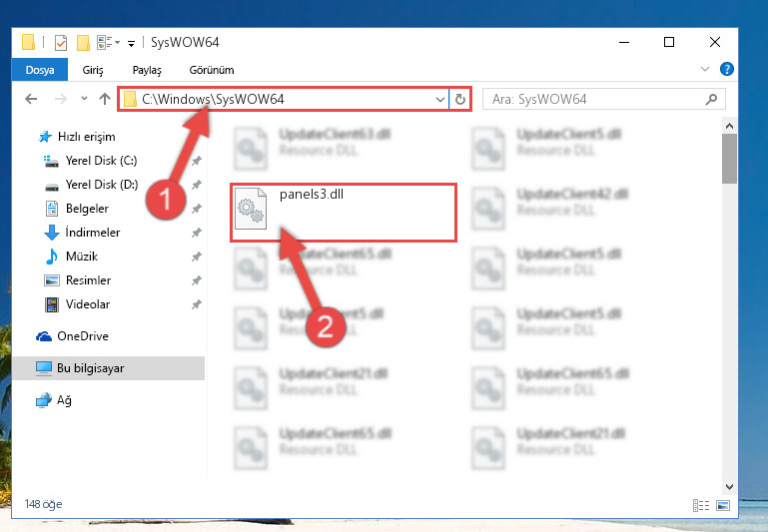This screenshot has width=768, height=532.
Task: Click the Properties quick access icon
Action: 61,43
